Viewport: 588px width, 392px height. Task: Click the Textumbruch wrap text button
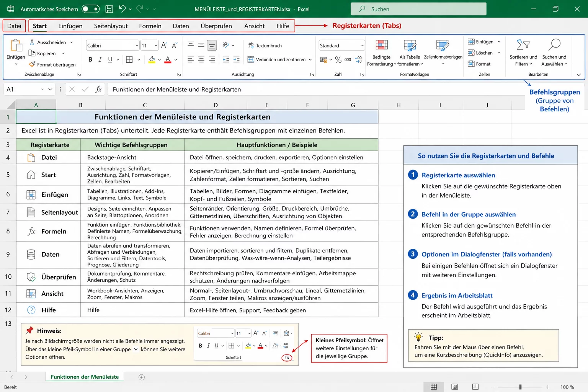coord(265,46)
